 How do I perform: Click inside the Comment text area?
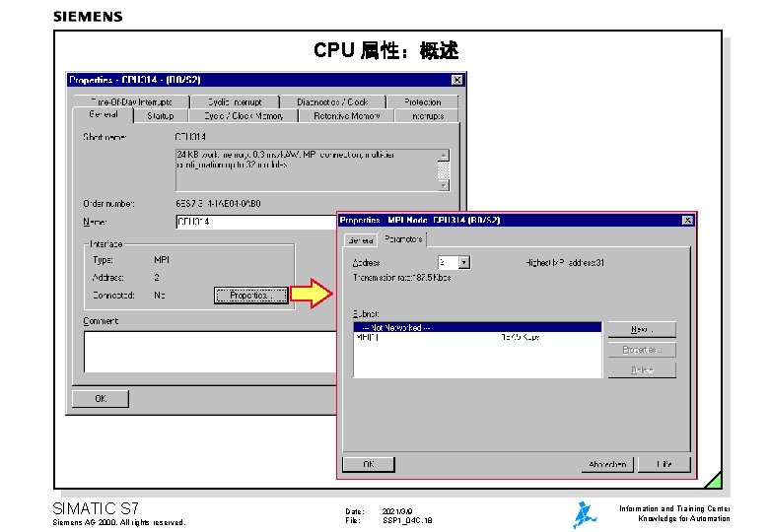[x=210, y=352]
